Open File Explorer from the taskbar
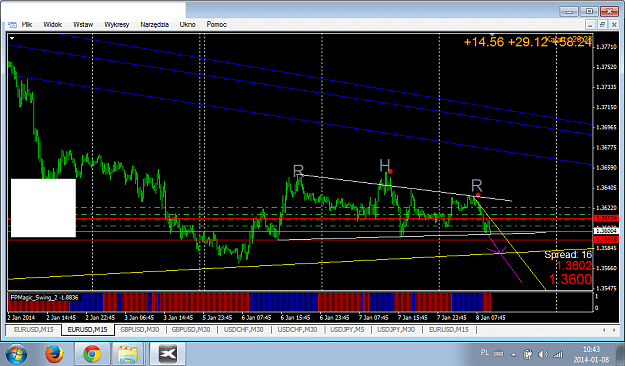 point(128,354)
